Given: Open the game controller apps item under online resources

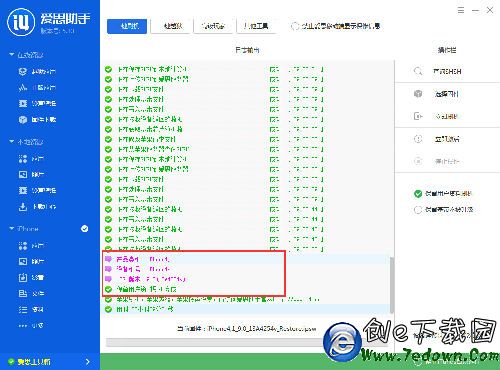Looking at the screenshot, I should pos(37,71).
